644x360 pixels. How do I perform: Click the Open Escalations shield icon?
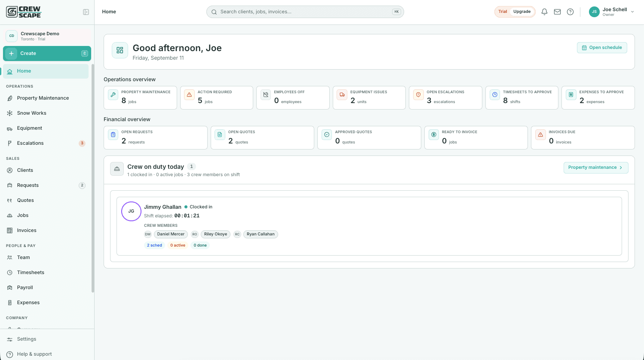tap(418, 95)
